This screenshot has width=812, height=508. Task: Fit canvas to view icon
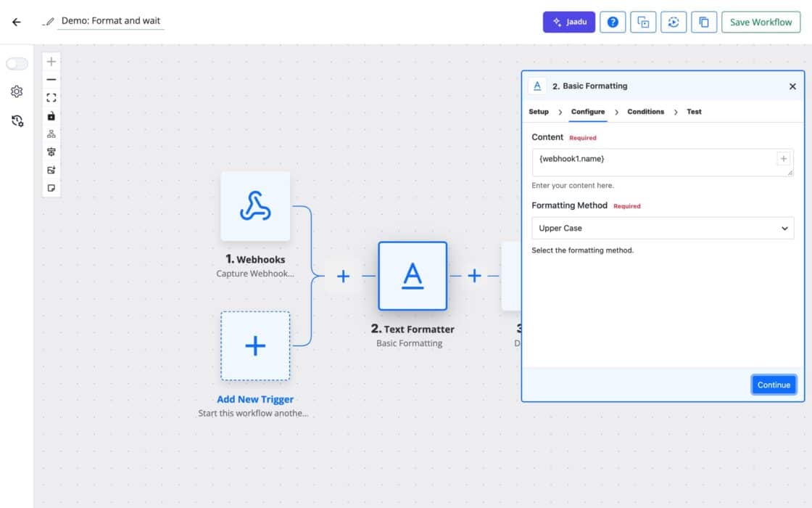click(51, 97)
